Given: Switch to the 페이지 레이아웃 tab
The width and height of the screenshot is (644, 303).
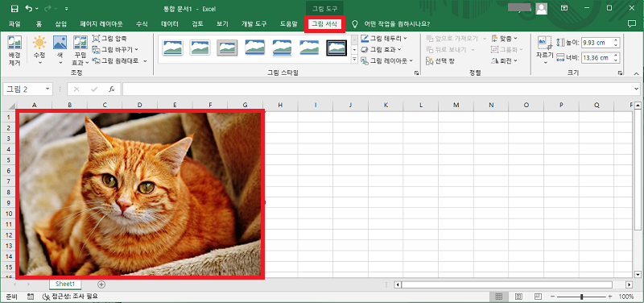Looking at the screenshot, I should [101, 24].
